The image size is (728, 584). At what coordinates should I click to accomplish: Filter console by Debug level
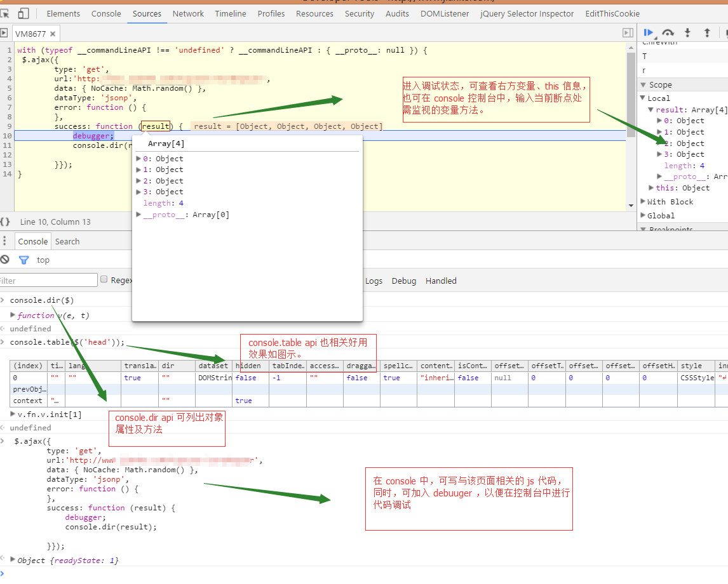tap(404, 281)
